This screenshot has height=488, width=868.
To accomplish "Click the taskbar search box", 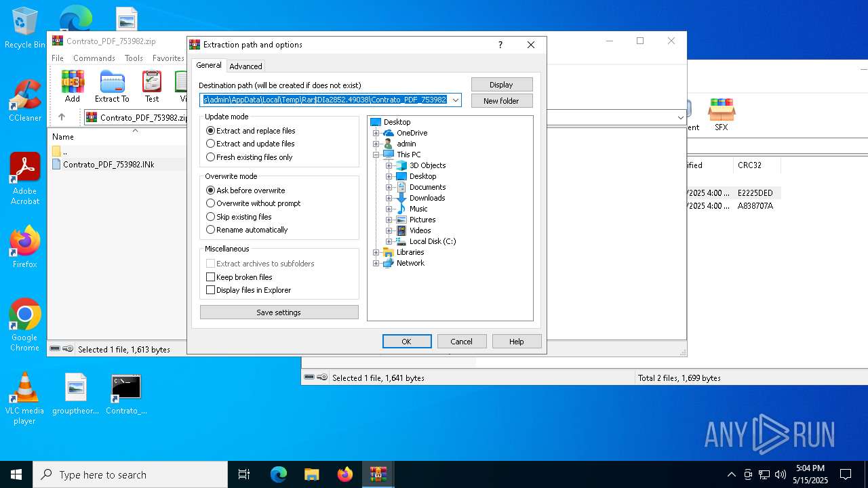I will (x=130, y=474).
